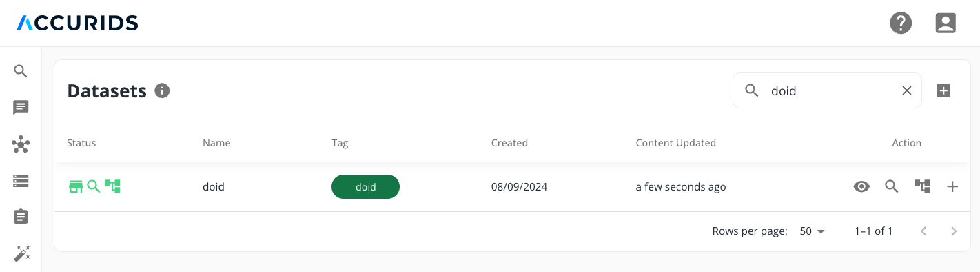Viewport: 980px width, 272px height.
Task: Click the doid row hierarchy action icon
Action: pyautogui.click(x=922, y=186)
